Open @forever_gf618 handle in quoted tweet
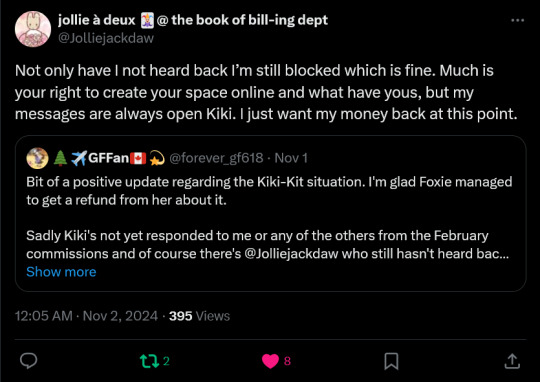 pyautogui.click(x=216, y=158)
